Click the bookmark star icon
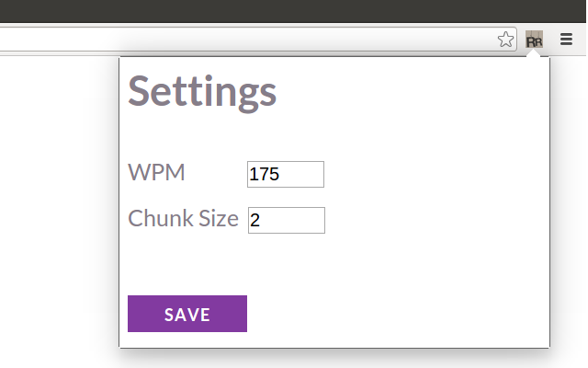588x368 pixels. 505,39
